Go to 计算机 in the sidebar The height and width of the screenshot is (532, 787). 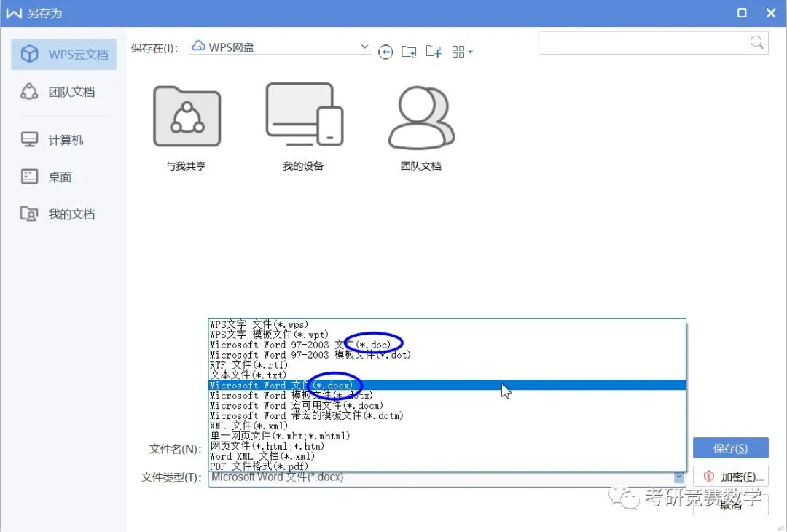click(x=52, y=139)
